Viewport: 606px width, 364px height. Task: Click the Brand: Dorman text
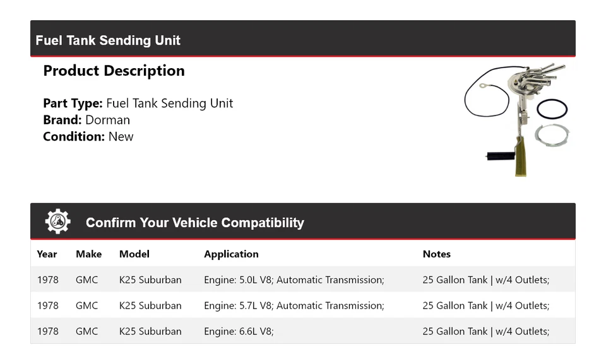tap(86, 120)
